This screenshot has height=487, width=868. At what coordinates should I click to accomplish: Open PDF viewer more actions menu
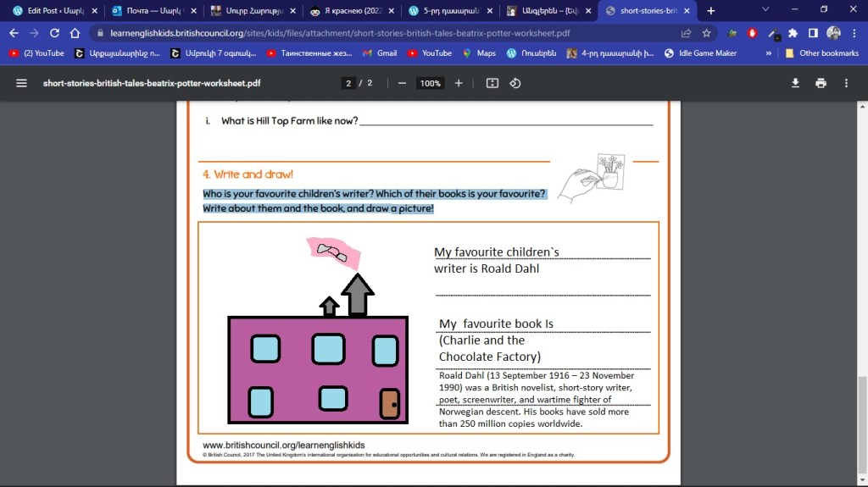point(846,84)
